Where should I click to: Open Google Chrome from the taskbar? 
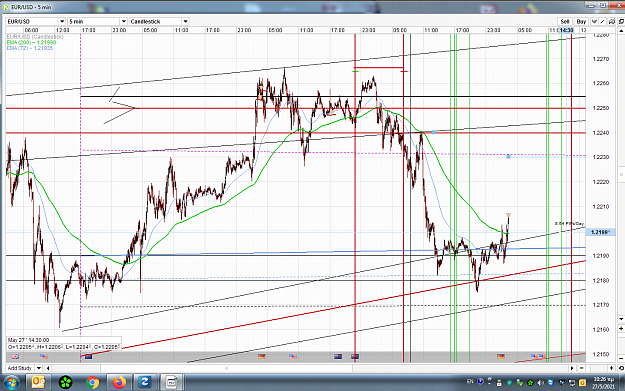[92, 383]
